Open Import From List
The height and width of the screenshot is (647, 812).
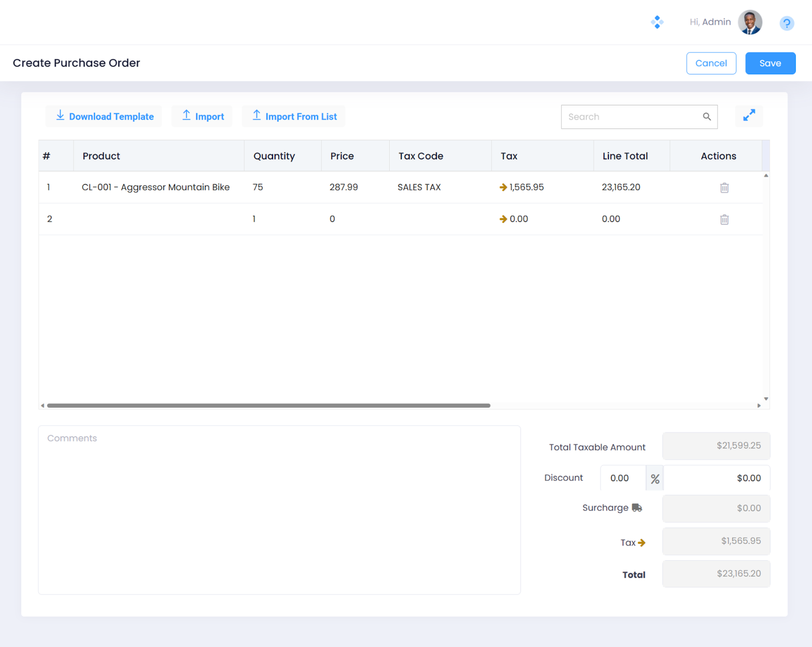click(294, 116)
